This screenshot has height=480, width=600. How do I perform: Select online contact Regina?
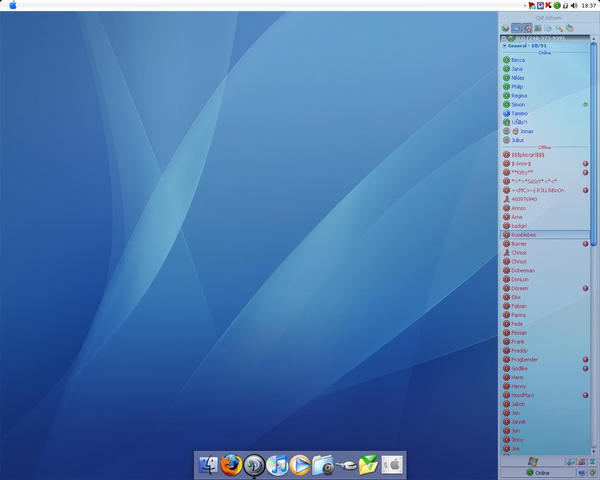pos(545,95)
